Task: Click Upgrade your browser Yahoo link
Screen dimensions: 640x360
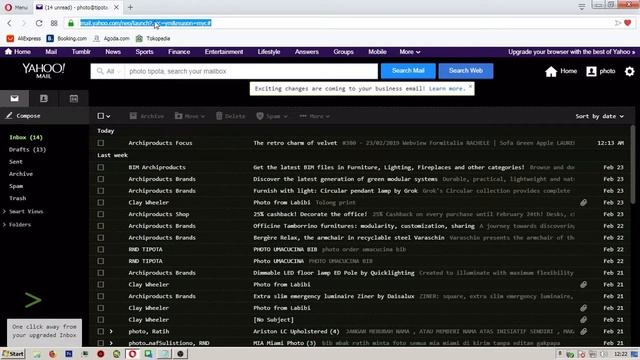Action: click(571, 52)
